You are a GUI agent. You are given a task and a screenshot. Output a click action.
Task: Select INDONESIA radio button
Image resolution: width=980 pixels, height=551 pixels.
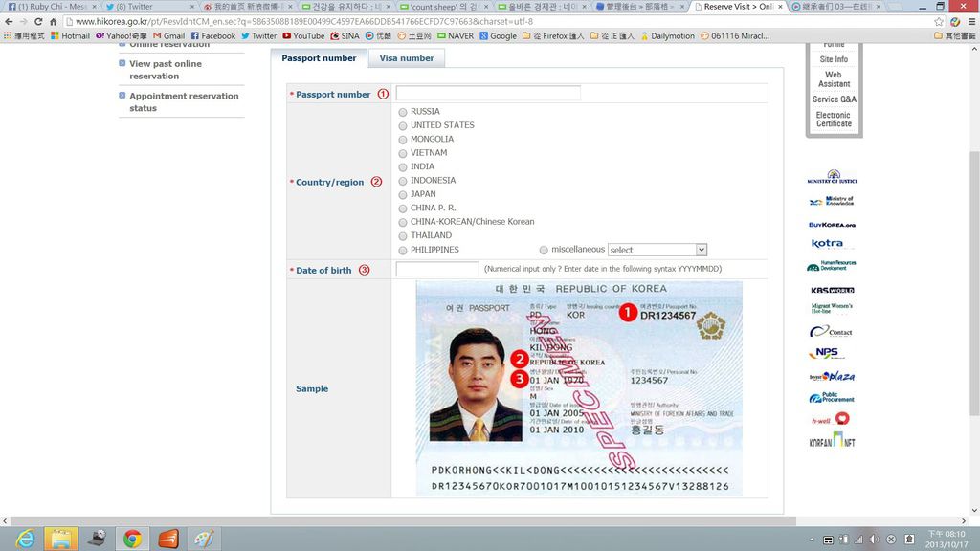(x=403, y=181)
